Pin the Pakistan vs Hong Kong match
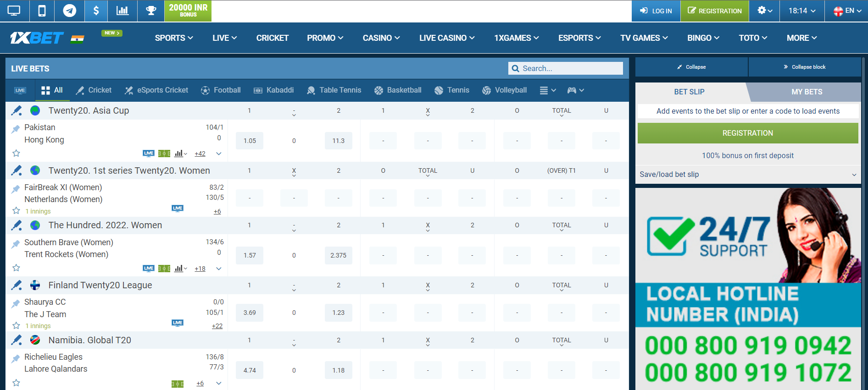The height and width of the screenshot is (390, 868). click(x=16, y=128)
